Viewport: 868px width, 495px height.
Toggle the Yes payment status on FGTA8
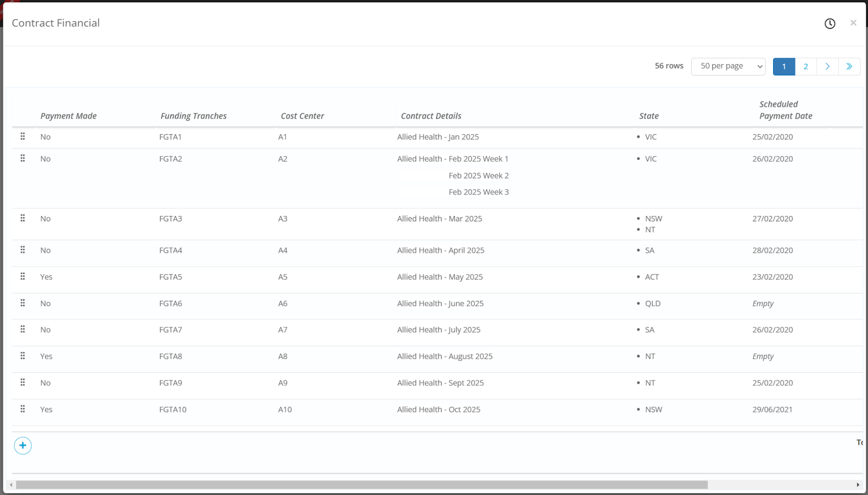tap(46, 356)
